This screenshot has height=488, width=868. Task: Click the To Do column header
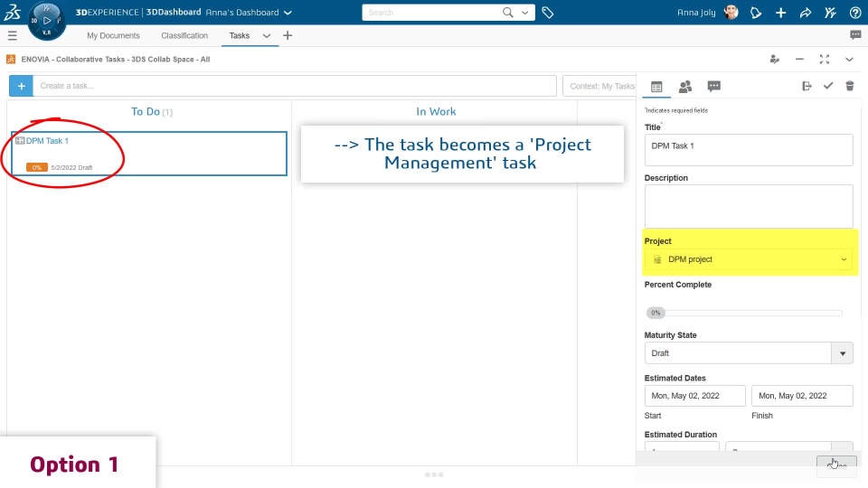(x=152, y=111)
